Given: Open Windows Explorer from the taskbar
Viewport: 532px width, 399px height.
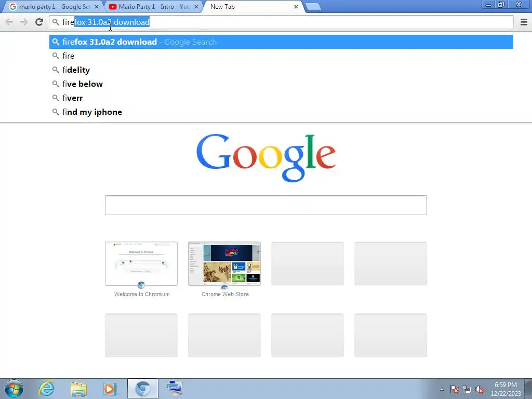Looking at the screenshot, I should pos(78,389).
